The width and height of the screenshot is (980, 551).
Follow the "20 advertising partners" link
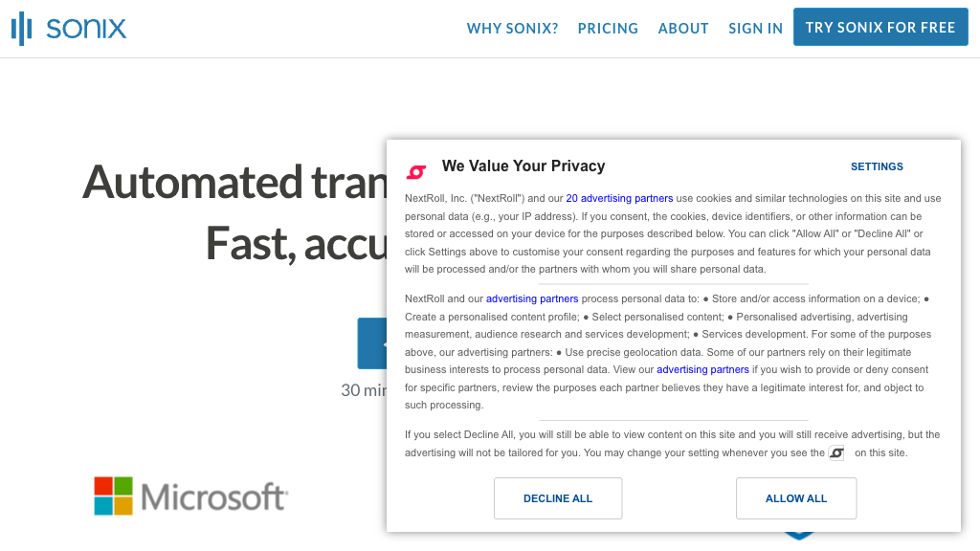pyautogui.click(x=619, y=198)
